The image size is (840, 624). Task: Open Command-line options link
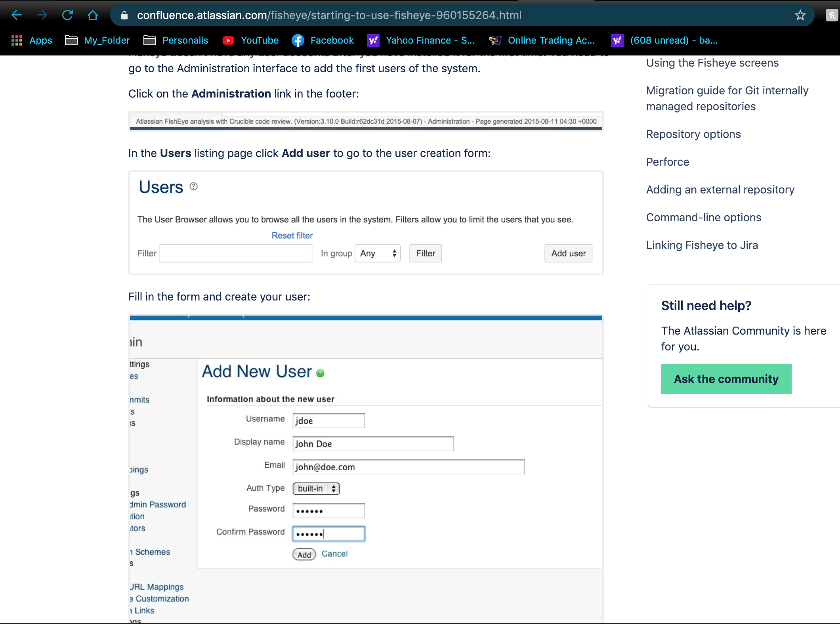703,217
